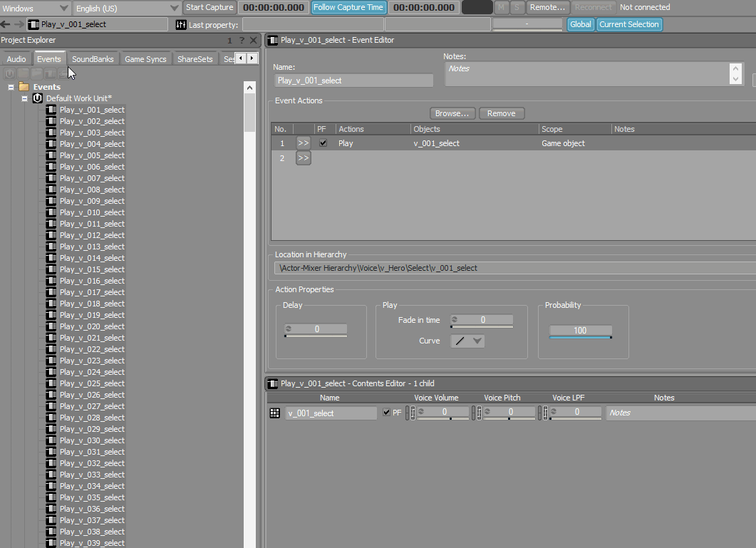Switch to the Game Syncs tab
Image resolution: width=756 pixels, height=548 pixels.
point(145,59)
